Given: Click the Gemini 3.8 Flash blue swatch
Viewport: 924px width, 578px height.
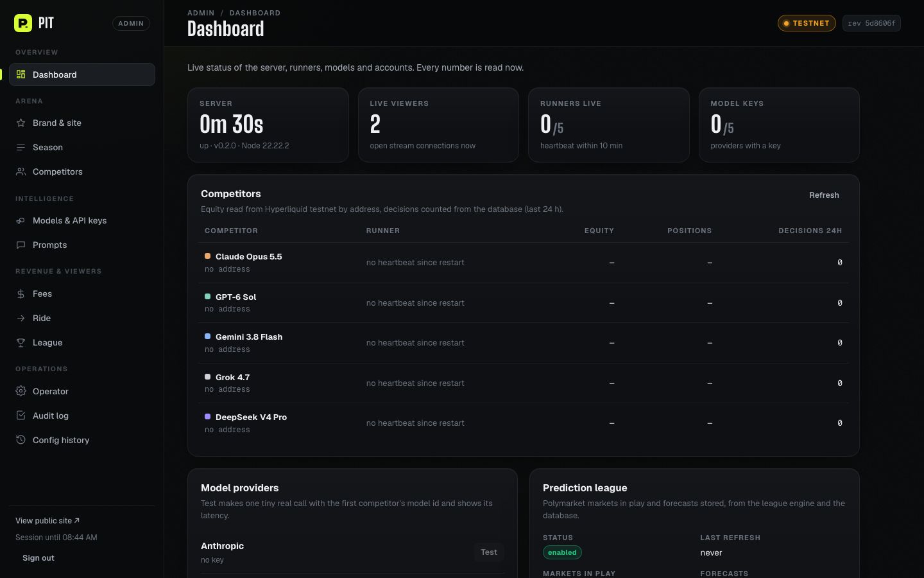Looking at the screenshot, I should (207, 337).
